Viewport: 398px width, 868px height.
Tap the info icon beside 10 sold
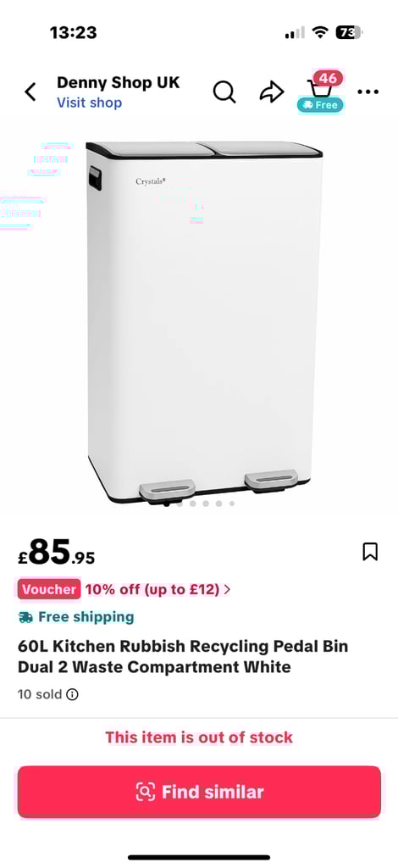pyautogui.click(x=73, y=694)
